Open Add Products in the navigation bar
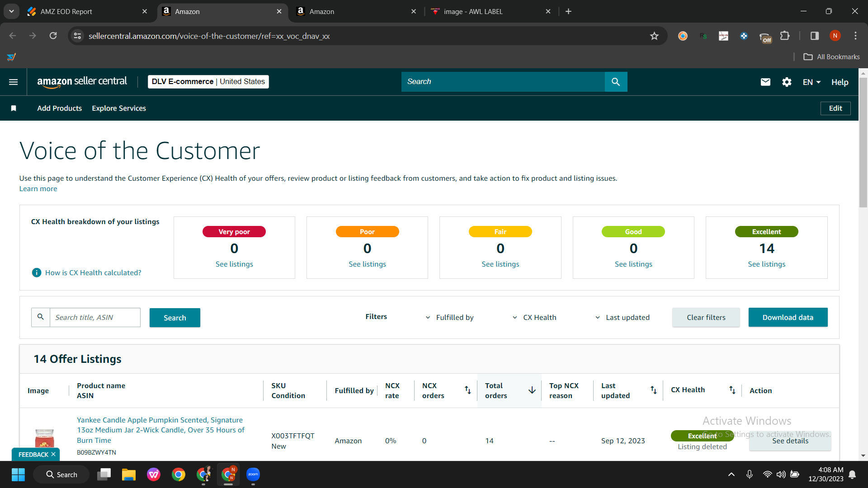The height and width of the screenshot is (488, 868). (x=60, y=108)
